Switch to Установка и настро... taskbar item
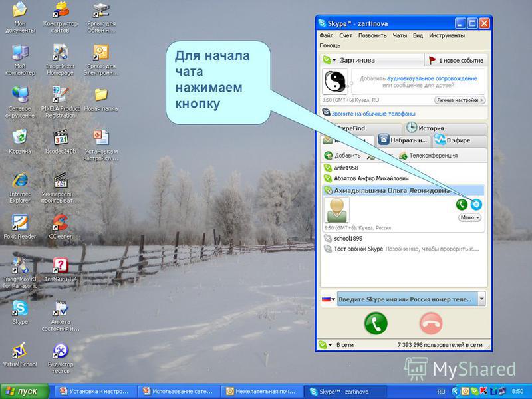This screenshot has height=399, width=532. click(x=94, y=391)
